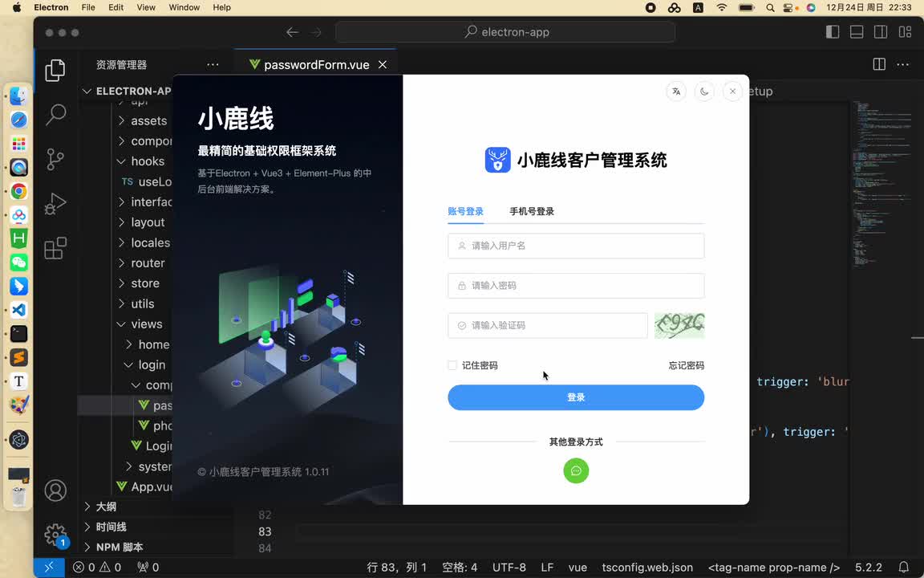Click the captcha code input field
Screen dimensions: 924x578
pos(548,326)
